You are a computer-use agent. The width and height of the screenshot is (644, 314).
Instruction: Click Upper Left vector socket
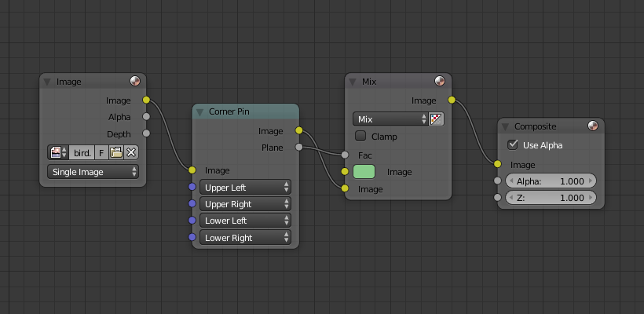click(192, 187)
